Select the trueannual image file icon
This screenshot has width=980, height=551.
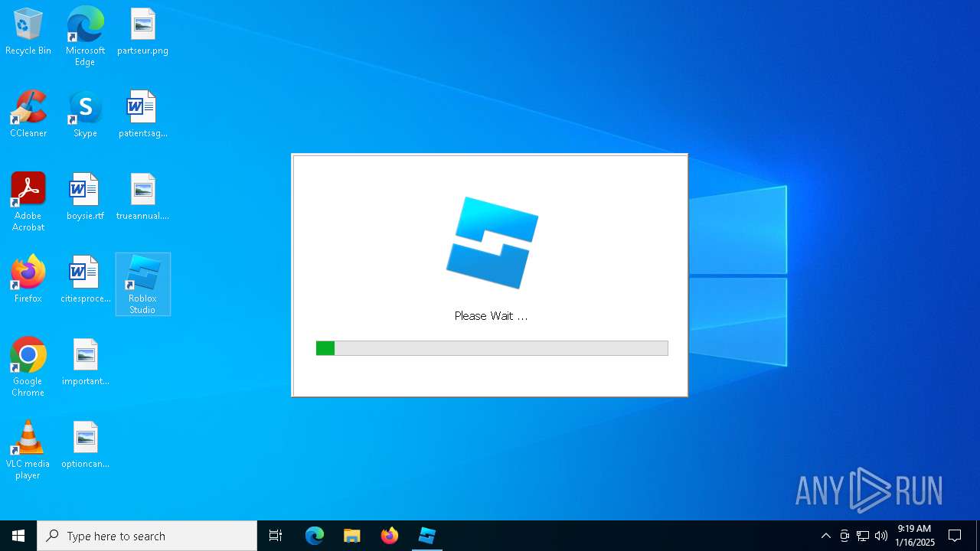(142, 197)
